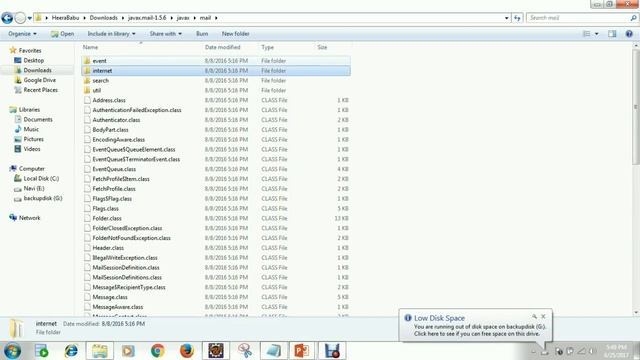This screenshot has height=360, width=640.
Task: Expand Include in library dropdown
Action: (111, 34)
